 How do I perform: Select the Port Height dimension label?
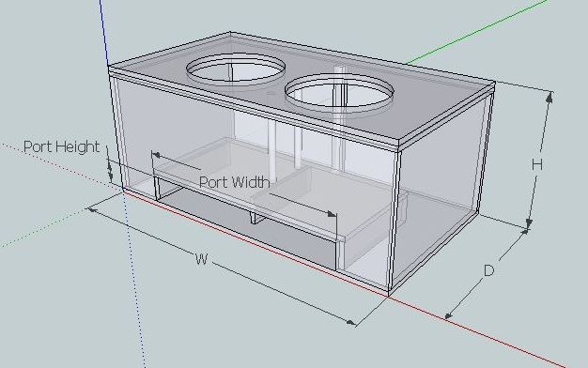[61, 146]
